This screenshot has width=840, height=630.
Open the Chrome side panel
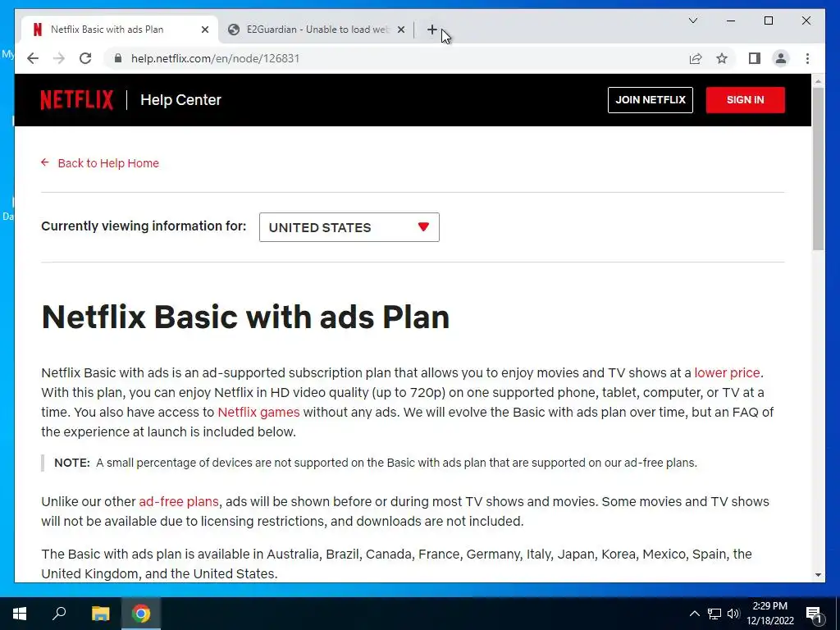click(x=755, y=58)
